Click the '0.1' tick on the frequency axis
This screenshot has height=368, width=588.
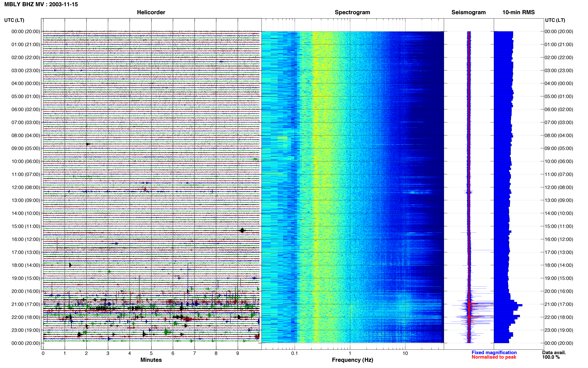(295, 353)
